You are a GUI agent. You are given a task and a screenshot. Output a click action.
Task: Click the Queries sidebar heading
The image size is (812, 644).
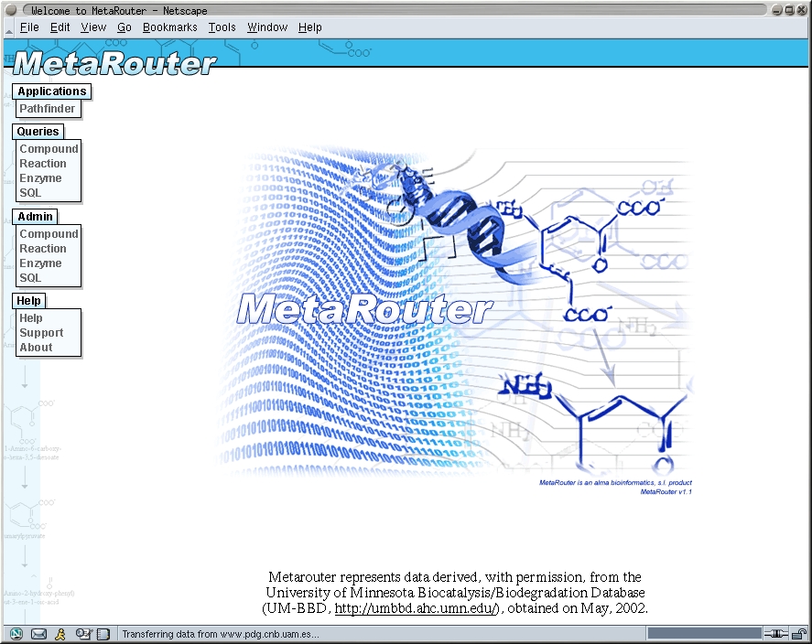38,132
